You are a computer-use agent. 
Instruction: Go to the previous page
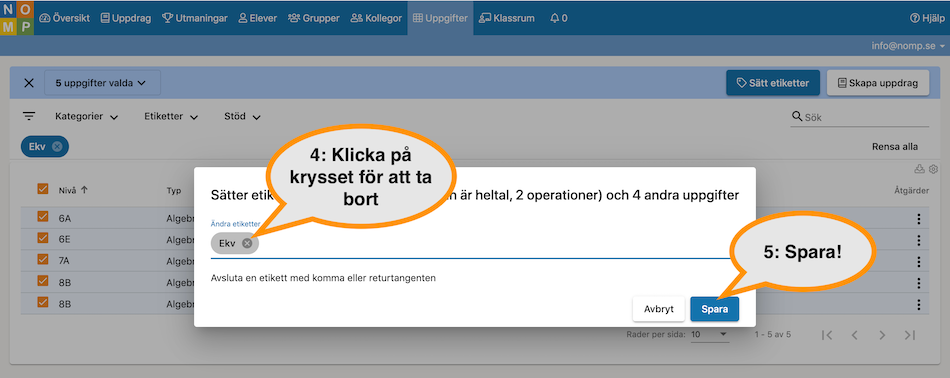point(854,335)
